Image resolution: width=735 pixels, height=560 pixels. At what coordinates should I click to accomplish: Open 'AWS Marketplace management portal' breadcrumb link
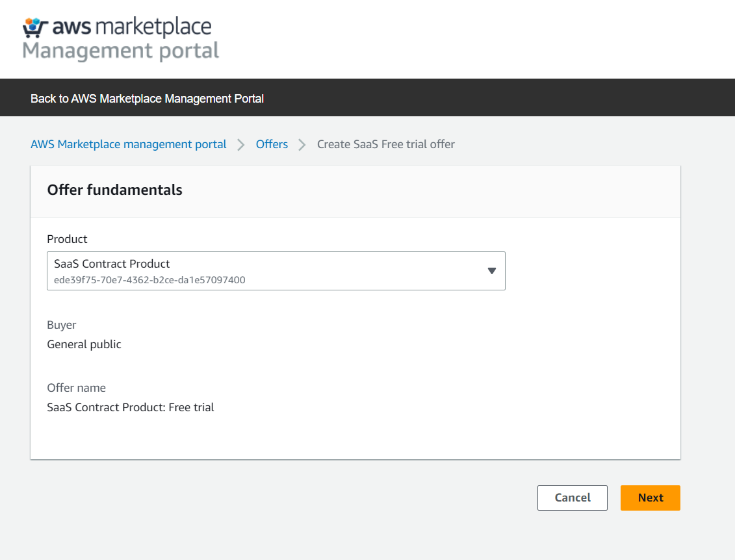tap(129, 144)
